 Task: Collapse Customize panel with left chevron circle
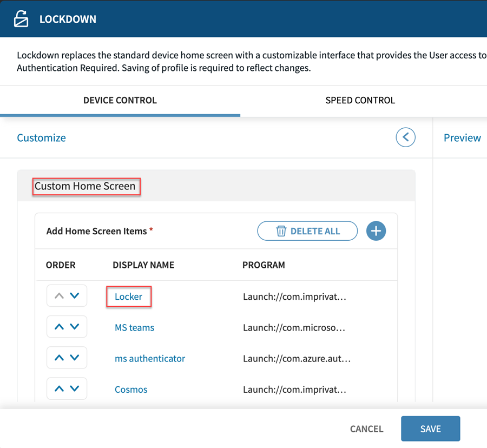[405, 137]
